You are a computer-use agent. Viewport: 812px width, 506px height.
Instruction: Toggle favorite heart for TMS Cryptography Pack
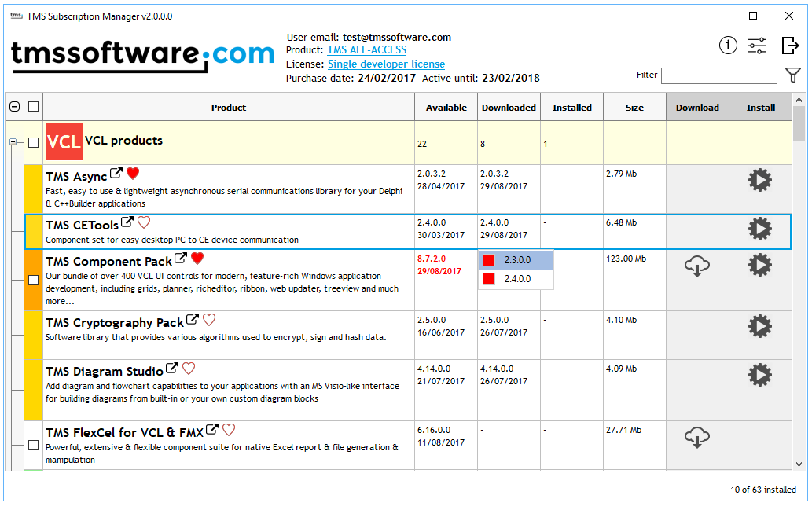209,320
